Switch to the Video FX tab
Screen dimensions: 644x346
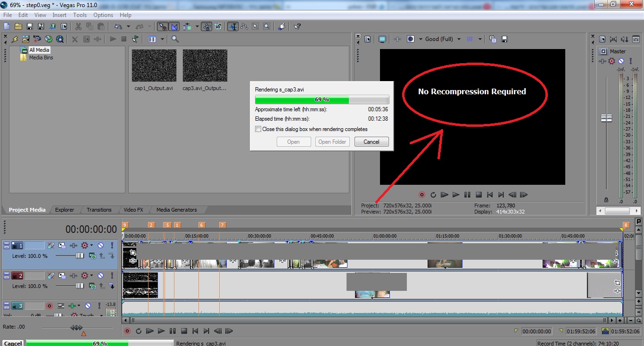click(x=133, y=210)
